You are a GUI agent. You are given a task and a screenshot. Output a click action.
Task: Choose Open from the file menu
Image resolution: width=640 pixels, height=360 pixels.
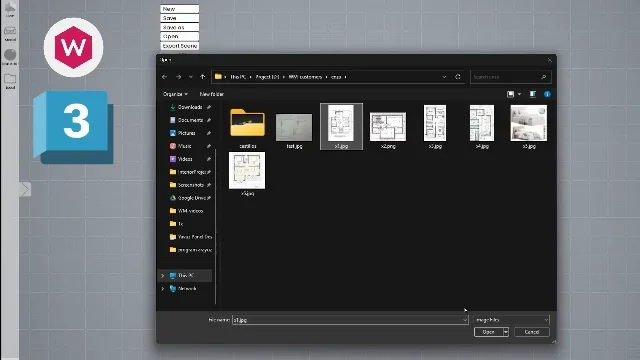click(x=180, y=36)
